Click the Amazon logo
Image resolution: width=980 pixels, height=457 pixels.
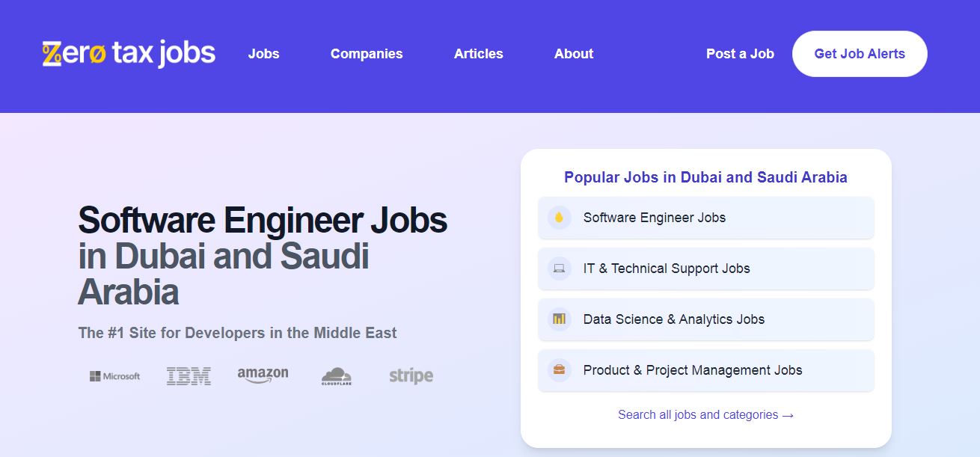tap(263, 375)
